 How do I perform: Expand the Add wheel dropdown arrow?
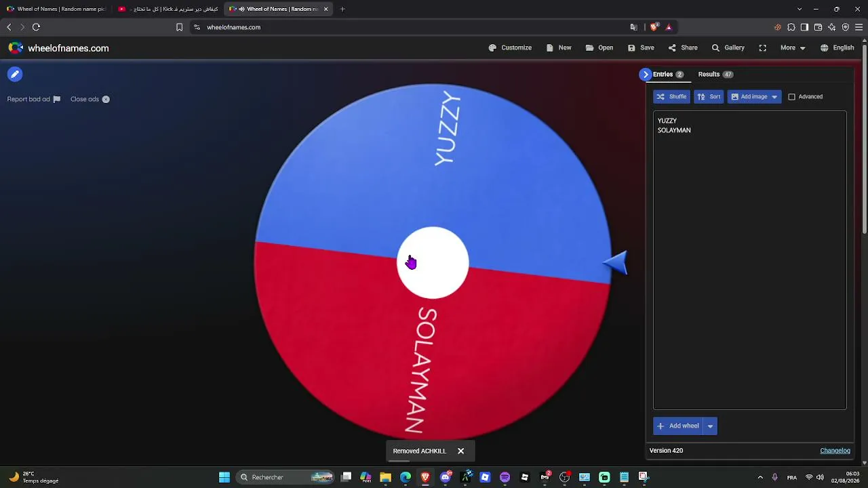pos(710,426)
